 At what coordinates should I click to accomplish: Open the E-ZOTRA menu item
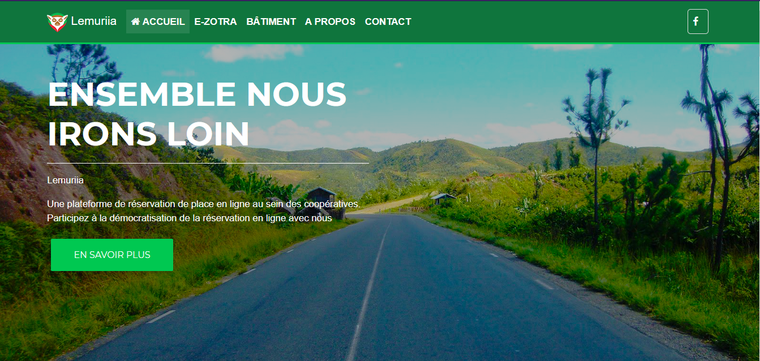click(x=215, y=22)
